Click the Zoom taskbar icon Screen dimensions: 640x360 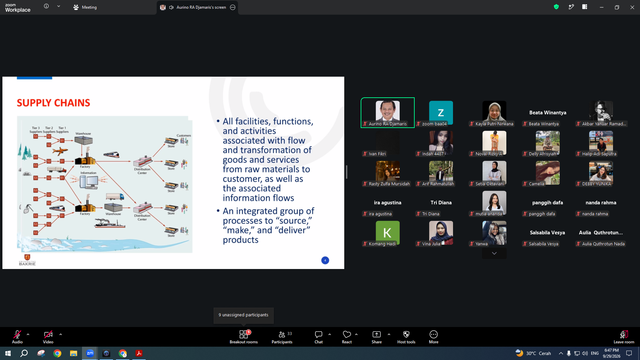[90, 353]
